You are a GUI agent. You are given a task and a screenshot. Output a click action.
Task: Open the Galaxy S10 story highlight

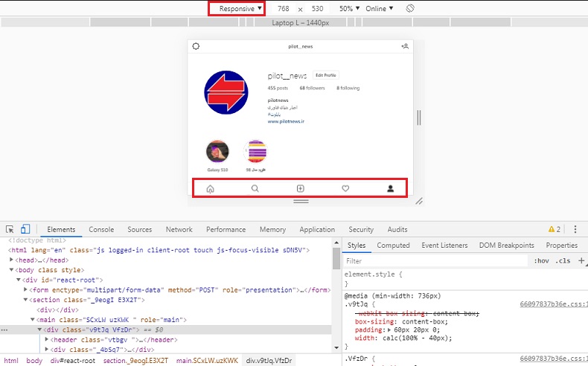click(x=217, y=151)
